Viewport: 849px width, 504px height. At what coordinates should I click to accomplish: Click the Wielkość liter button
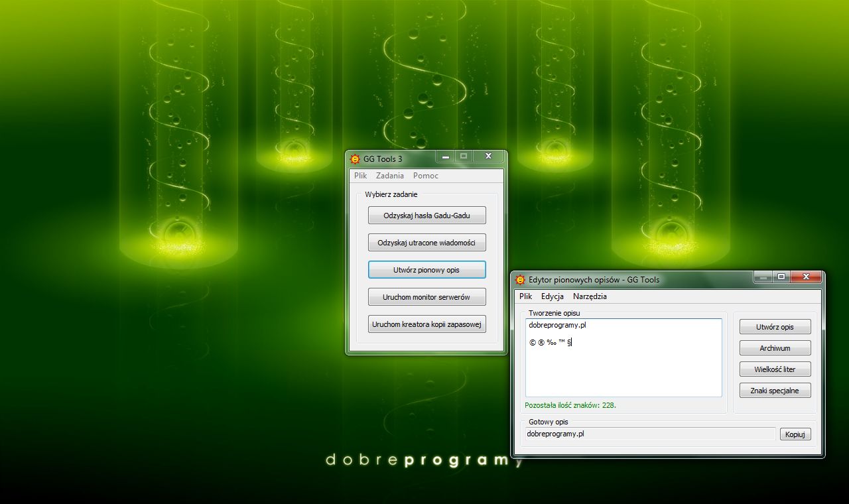point(775,369)
